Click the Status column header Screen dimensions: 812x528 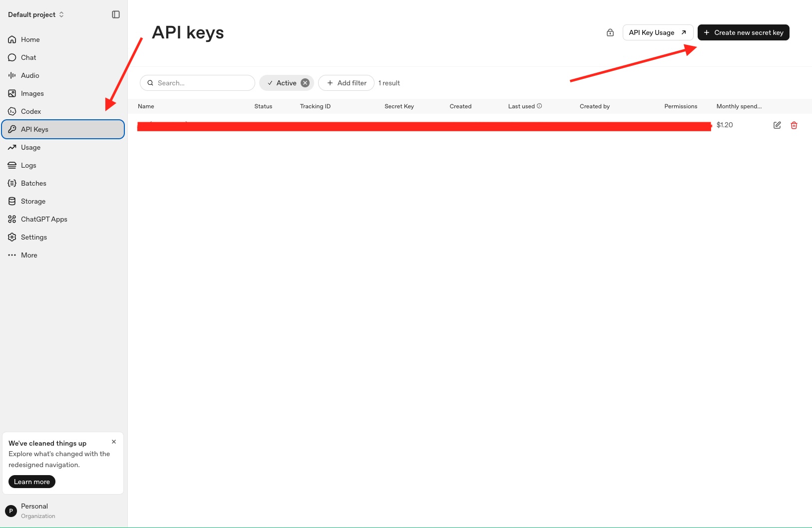[x=263, y=106]
